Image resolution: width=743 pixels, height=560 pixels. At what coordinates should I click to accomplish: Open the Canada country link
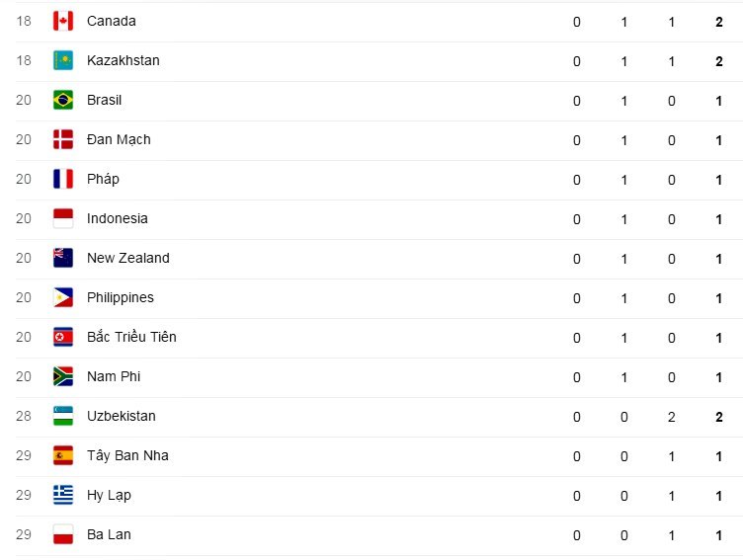click(x=112, y=21)
